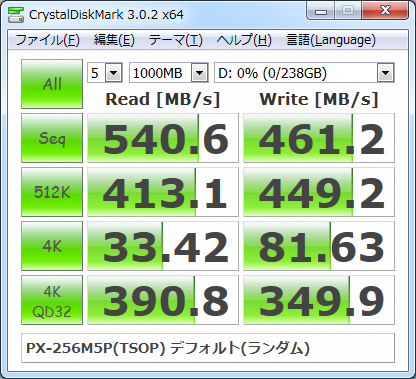Click the 4K QD32 write result 349.9
The height and width of the screenshot is (379, 416).
tap(319, 300)
